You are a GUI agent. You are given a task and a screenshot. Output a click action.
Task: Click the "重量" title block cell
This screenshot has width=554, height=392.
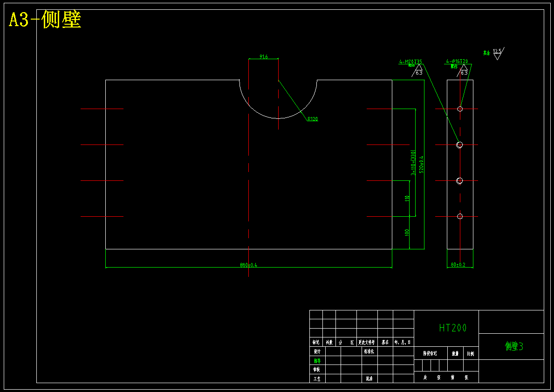coord(455,353)
